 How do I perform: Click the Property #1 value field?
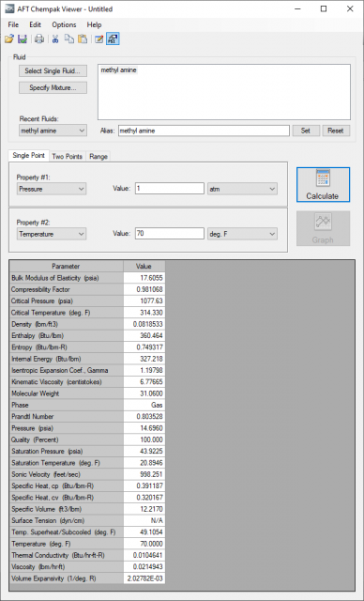pyautogui.click(x=170, y=189)
